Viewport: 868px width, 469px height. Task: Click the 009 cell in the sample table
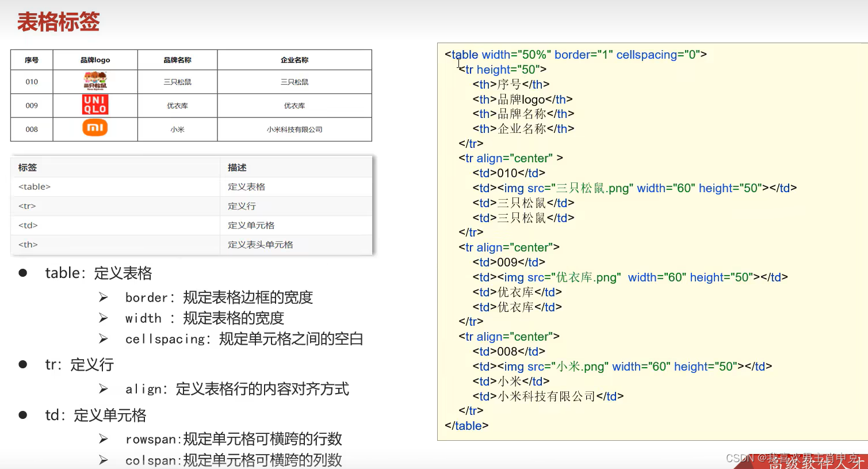click(32, 106)
